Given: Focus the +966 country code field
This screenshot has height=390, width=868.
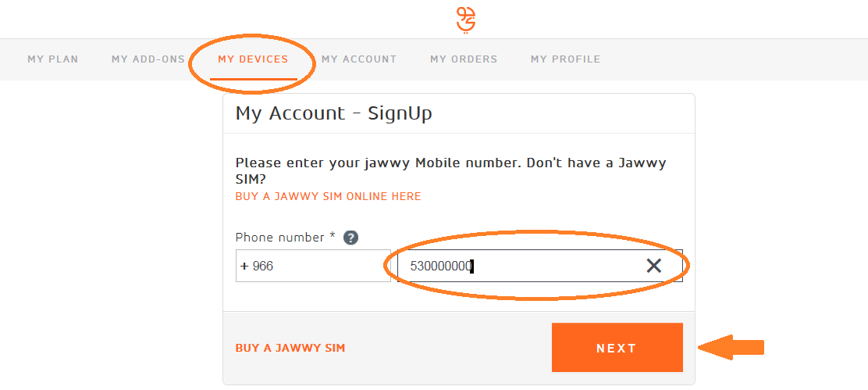Looking at the screenshot, I should point(313,266).
